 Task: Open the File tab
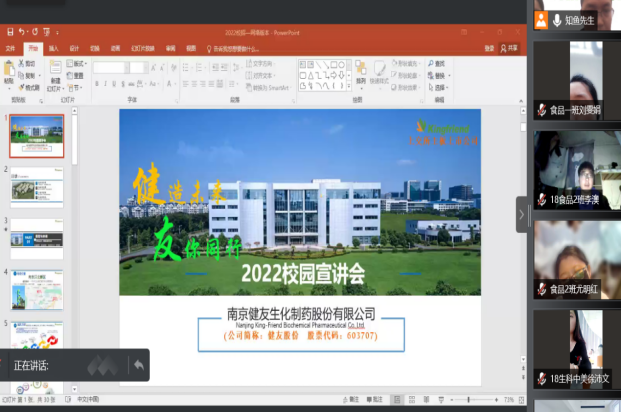pyautogui.click(x=11, y=47)
